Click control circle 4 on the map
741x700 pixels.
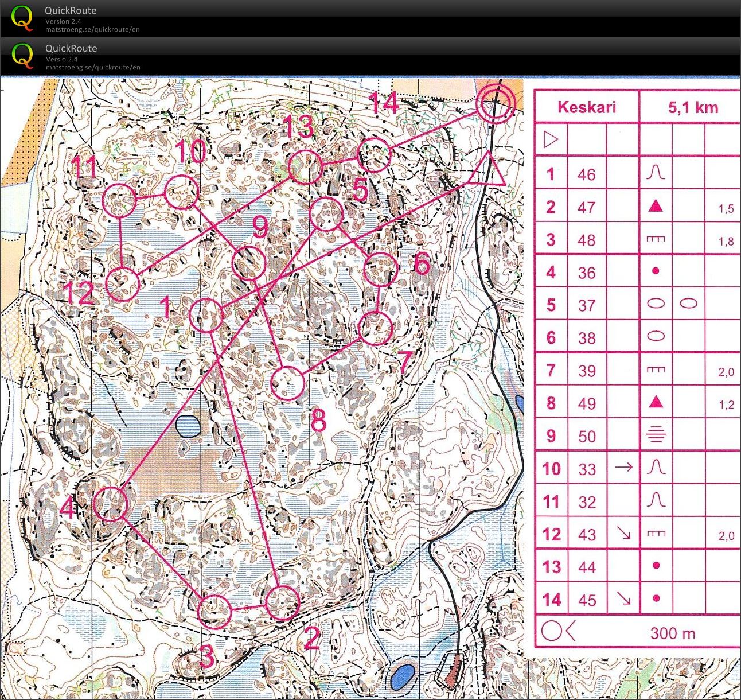coord(111,504)
